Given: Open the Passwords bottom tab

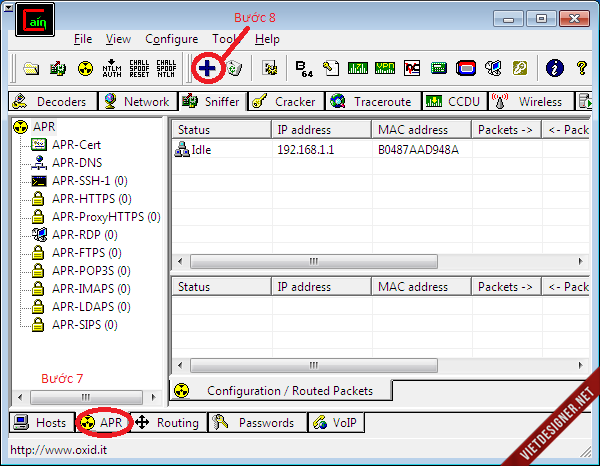Looking at the screenshot, I should [257, 422].
